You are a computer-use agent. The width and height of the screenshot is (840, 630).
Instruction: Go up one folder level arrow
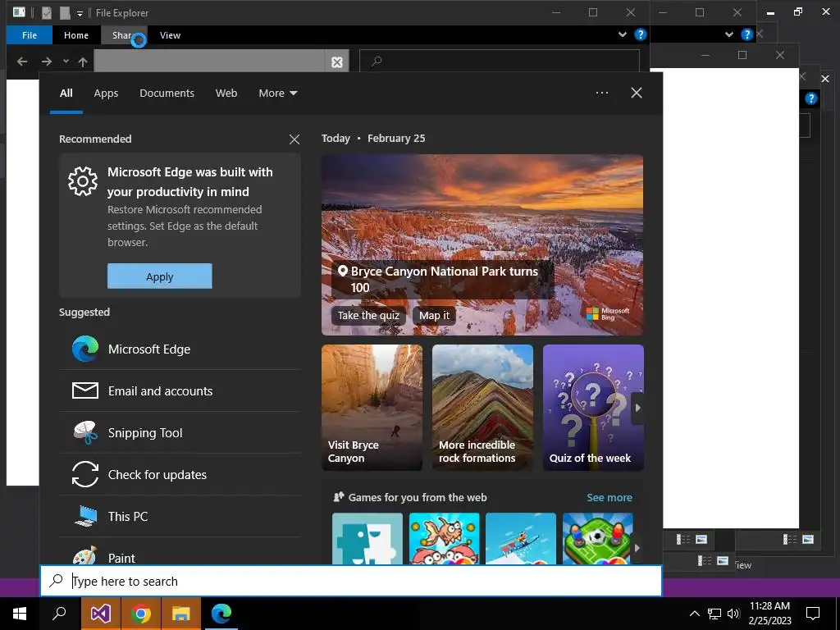(83, 62)
